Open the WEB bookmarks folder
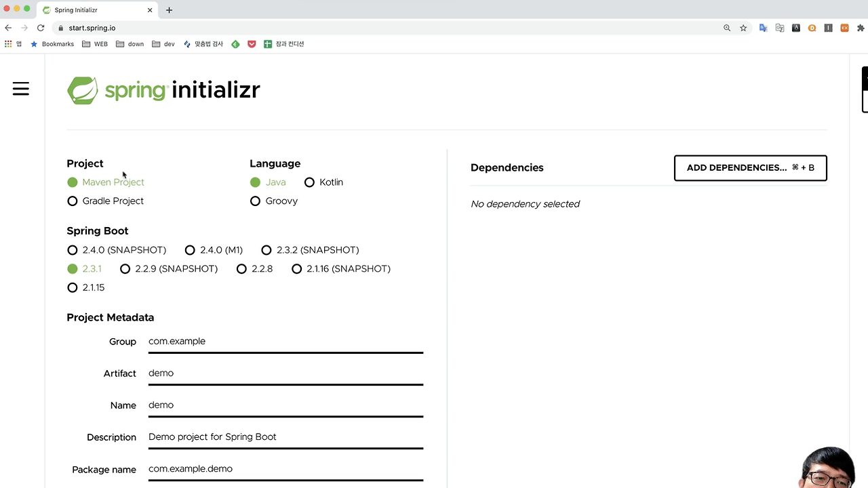The width and height of the screenshot is (868, 488). click(94, 44)
